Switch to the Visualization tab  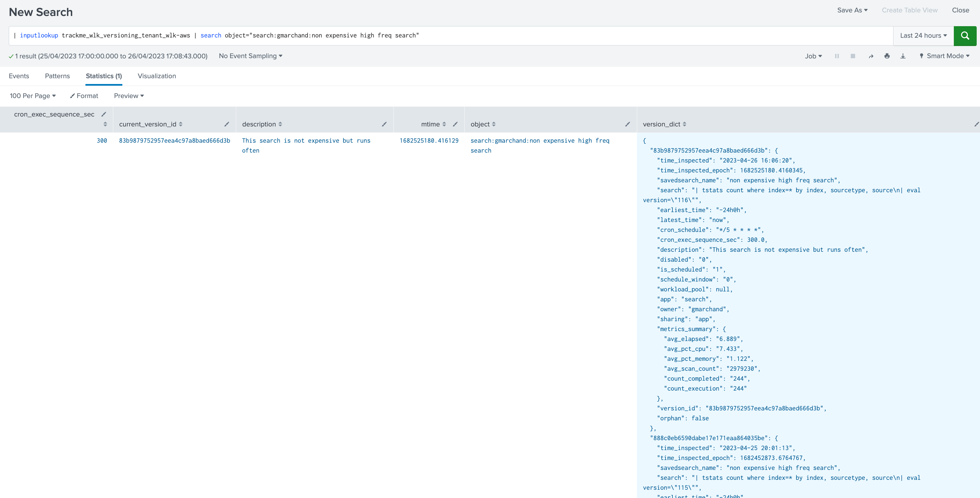coord(157,76)
